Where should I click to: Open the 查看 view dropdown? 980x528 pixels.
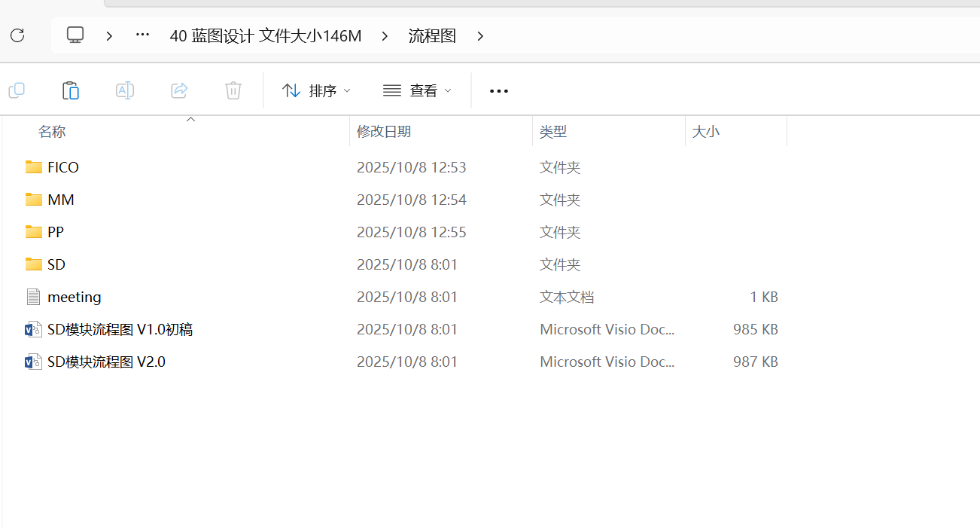(417, 91)
